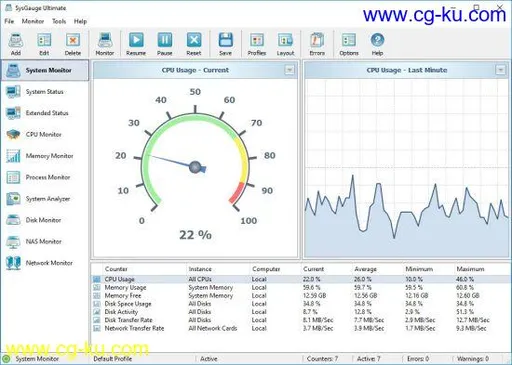Click the Delete toolbar icon
This screenshot has height=365, width=512.
(73, 44)
